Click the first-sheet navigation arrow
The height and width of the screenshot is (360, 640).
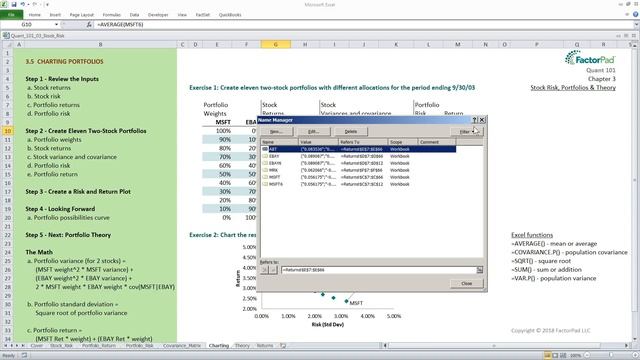[x=6, y=346]
